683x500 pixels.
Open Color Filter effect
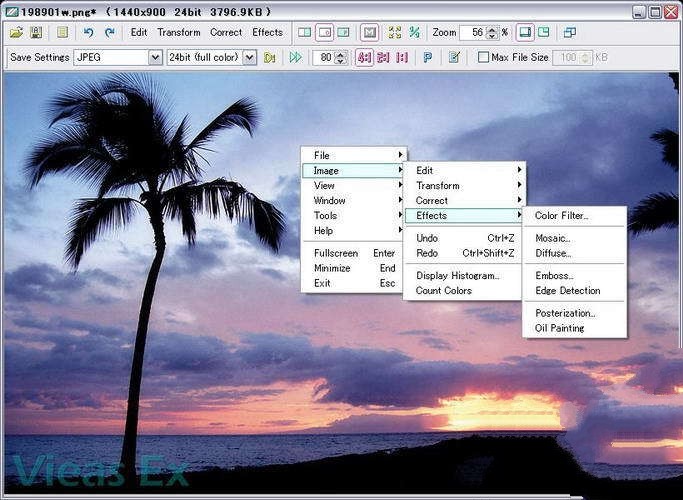(575, 215)
